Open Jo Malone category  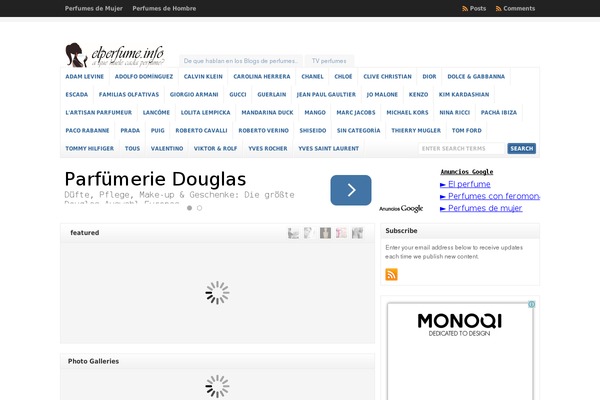coord(382,95)
